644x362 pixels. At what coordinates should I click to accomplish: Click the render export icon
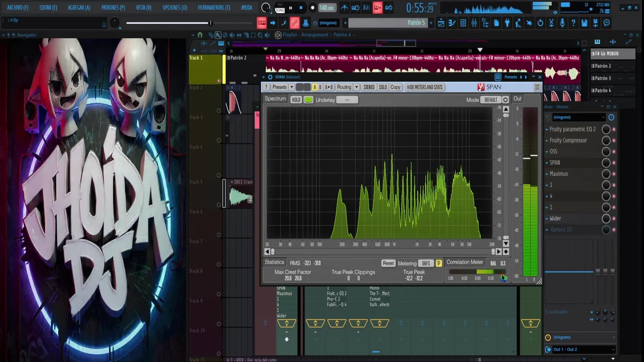point(596,23)
